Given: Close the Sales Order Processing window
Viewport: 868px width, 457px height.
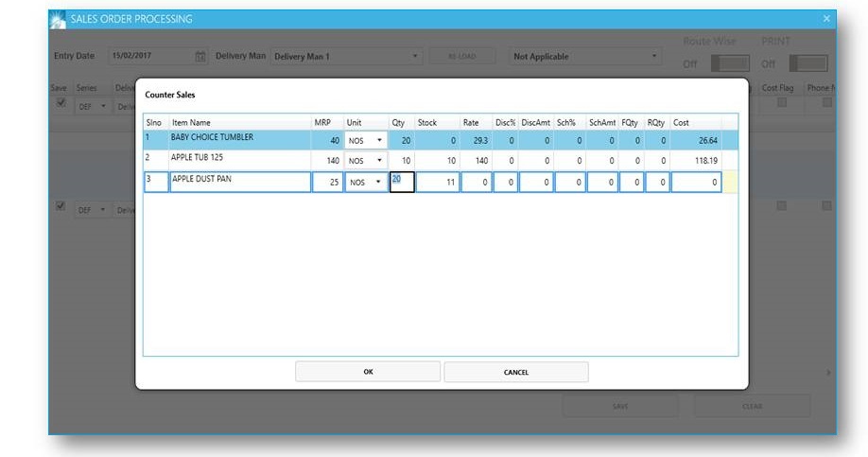Looking at the screenshot, I should coord(826,19).
